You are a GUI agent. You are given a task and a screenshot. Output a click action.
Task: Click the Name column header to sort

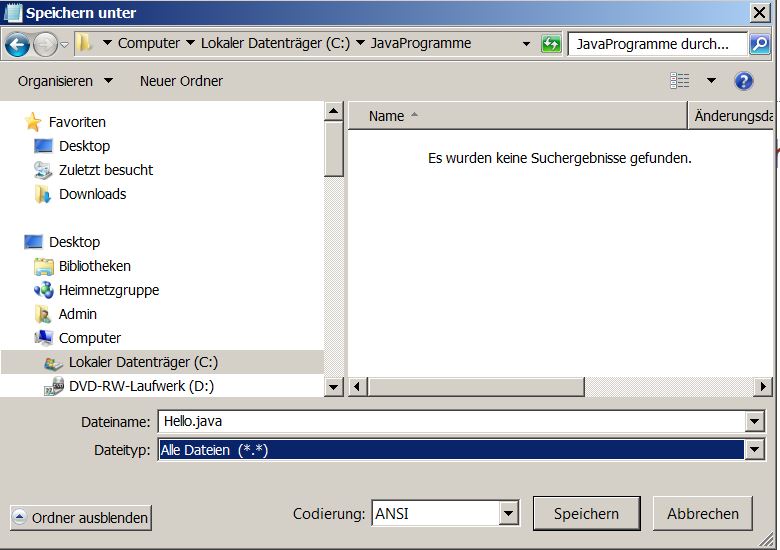(x=387, y=116)
